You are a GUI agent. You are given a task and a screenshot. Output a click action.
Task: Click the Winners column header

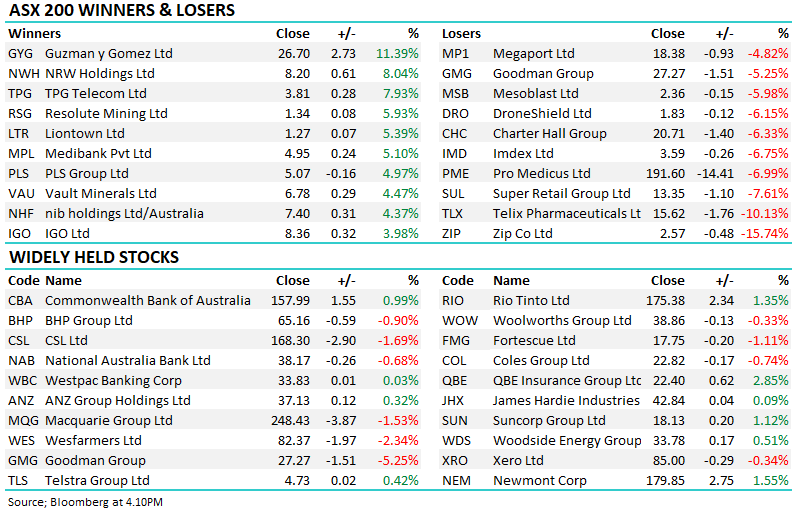(x=35, y=34)
